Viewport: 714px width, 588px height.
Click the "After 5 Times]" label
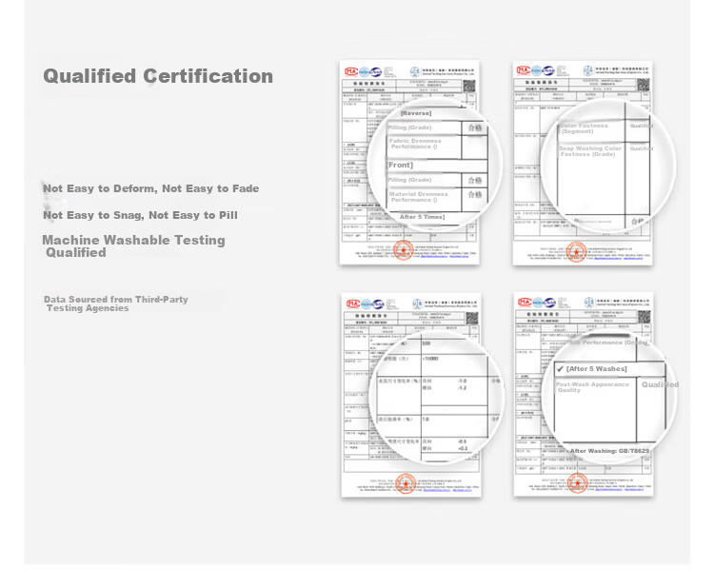(422, 217)
